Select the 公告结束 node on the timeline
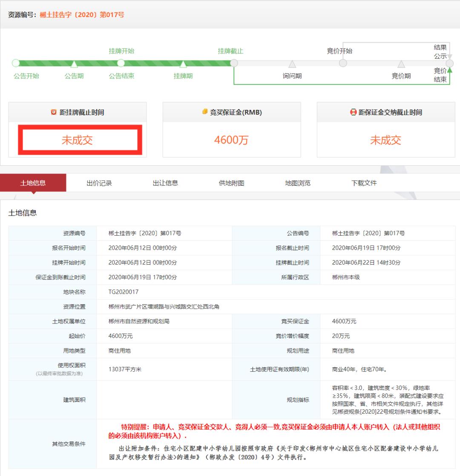 pos(121,63)
